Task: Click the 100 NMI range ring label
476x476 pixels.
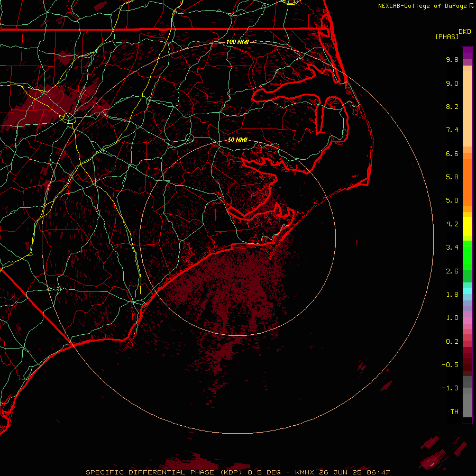Action: [x=237, y=42]
